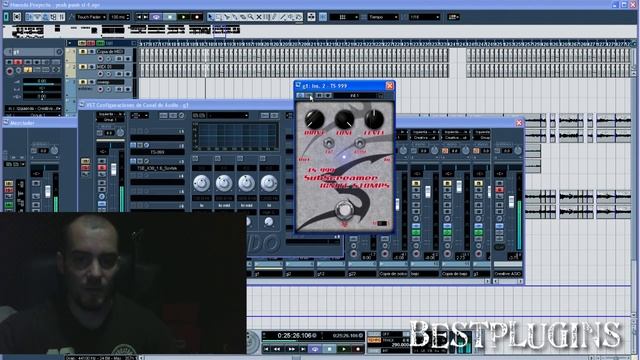Flip right mini toggle switch on TS-999
This screenshot has width=640, height=360.
[359, 143]
